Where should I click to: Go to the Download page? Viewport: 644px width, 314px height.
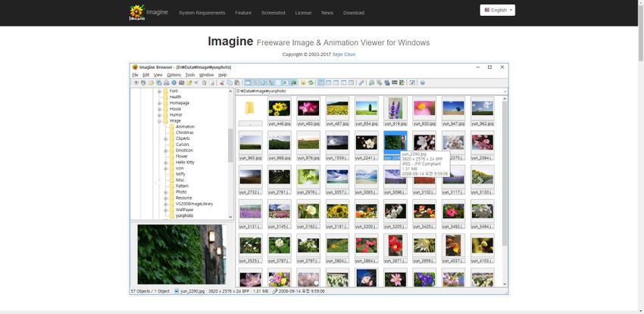[353, 13]
